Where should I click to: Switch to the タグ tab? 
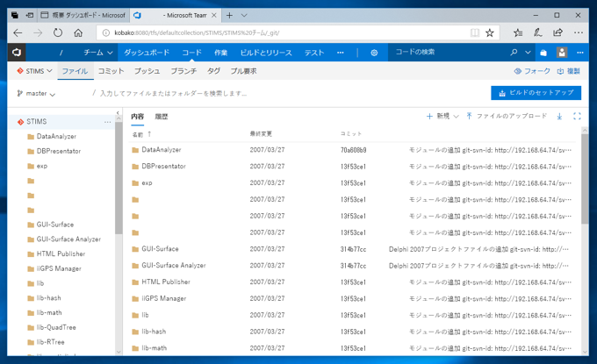point(213,71)
